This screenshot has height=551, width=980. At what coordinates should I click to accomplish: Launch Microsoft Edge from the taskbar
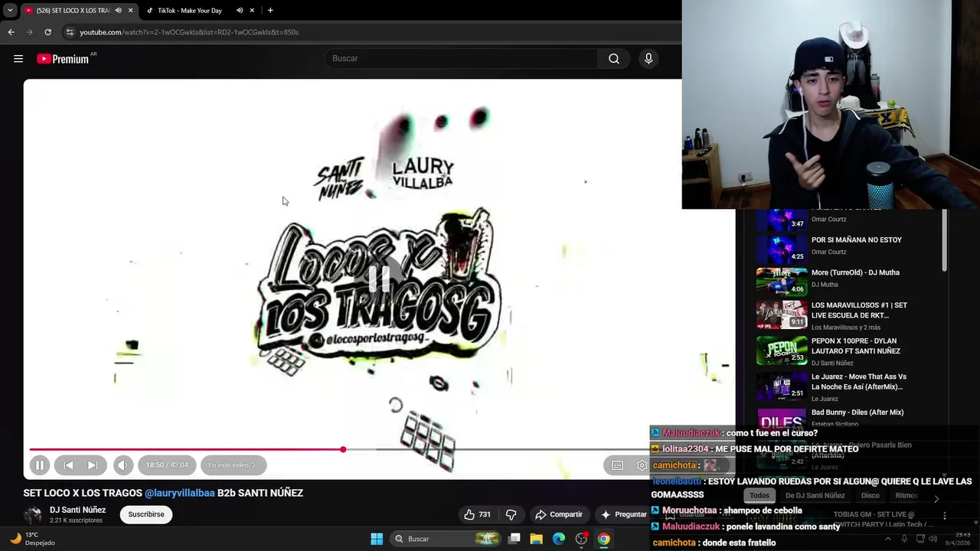[x=559, y=539]
